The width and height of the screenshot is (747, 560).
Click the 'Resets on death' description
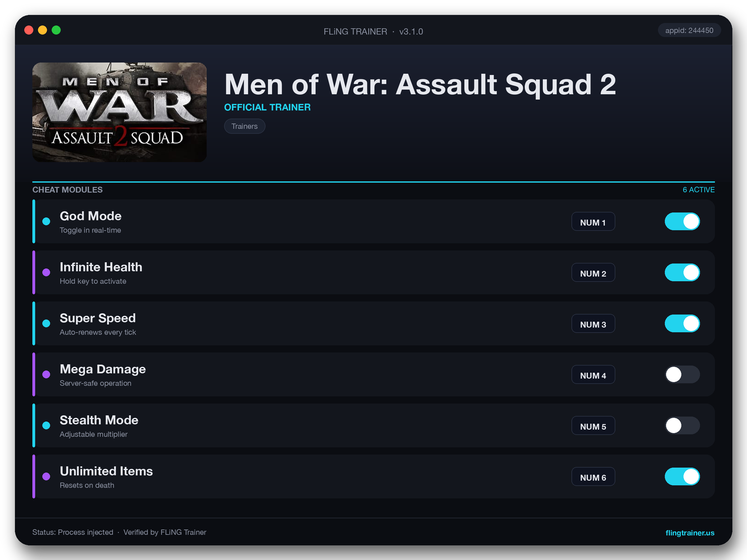(x=87, y=485)
